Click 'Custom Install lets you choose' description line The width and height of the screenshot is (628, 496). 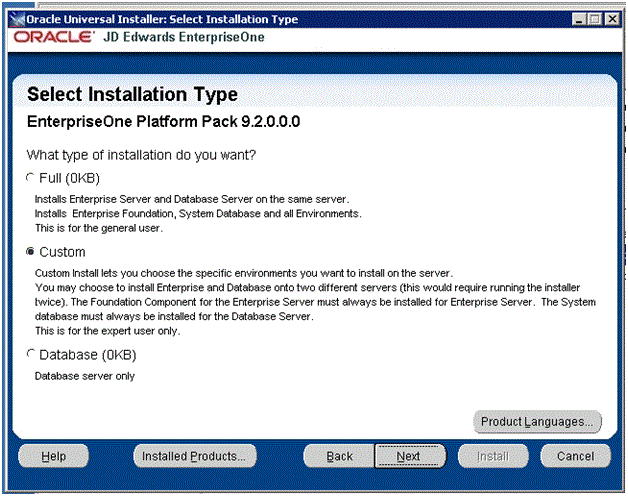244,273
